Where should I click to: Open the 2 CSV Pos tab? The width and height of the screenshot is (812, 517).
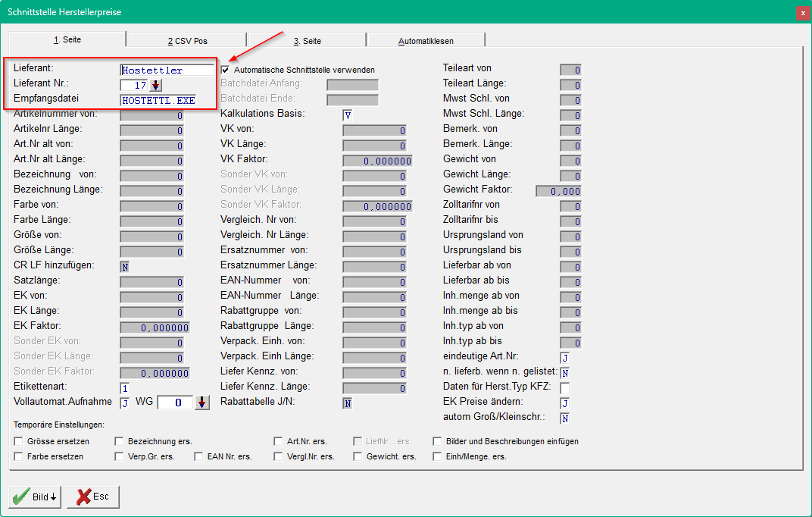pos(187,41)
